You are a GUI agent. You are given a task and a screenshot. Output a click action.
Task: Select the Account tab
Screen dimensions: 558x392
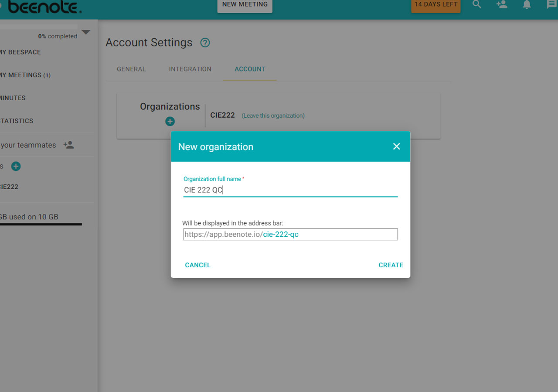pos(250,69)
